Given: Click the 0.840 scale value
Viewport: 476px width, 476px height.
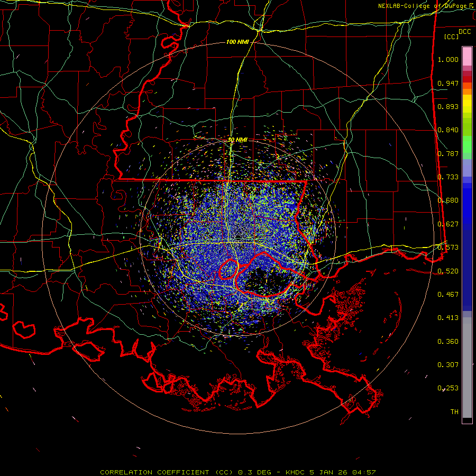Looking at the screenshot, I should click(x=448, y=130).
